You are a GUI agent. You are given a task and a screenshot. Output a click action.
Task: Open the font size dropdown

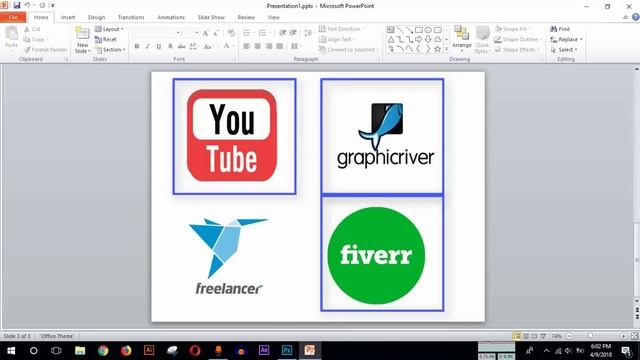[197, 33]
